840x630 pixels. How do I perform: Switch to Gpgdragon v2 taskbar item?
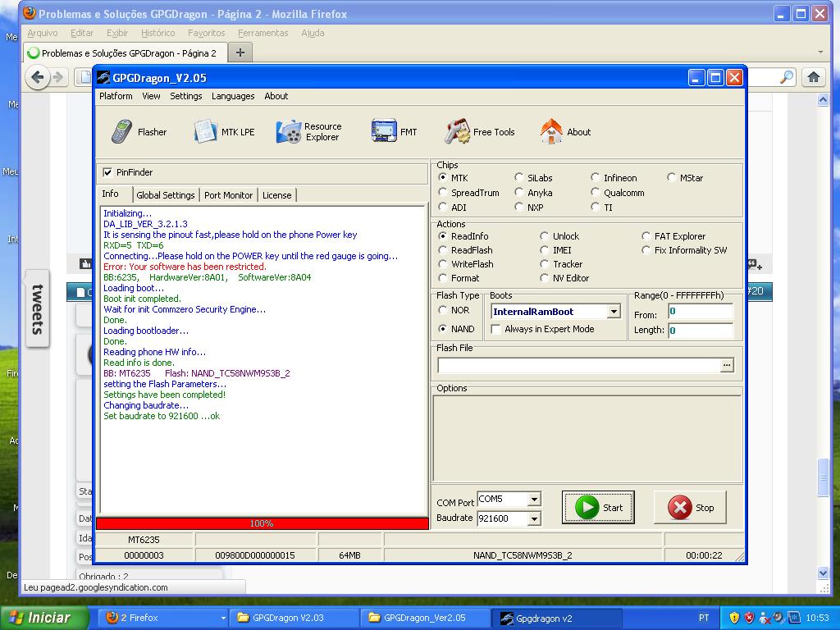click(557, 618)
